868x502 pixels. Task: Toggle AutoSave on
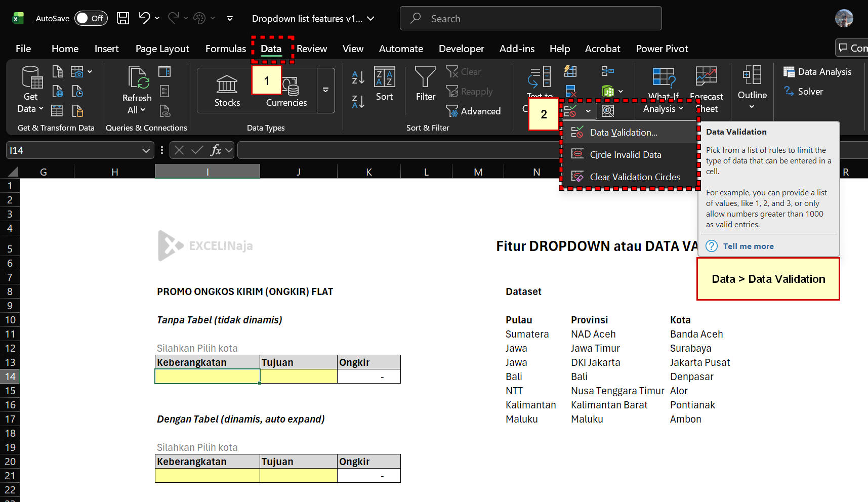[90, 18]
